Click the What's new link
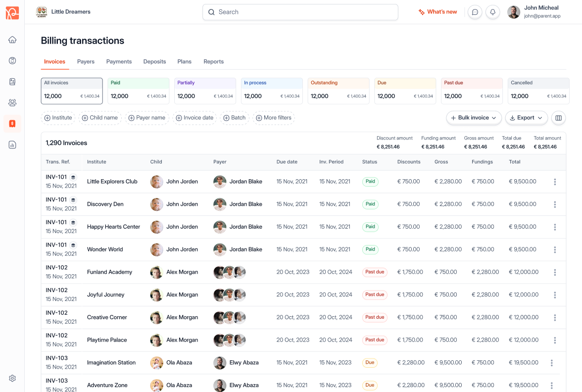The image size is (582, 392). 437,11
